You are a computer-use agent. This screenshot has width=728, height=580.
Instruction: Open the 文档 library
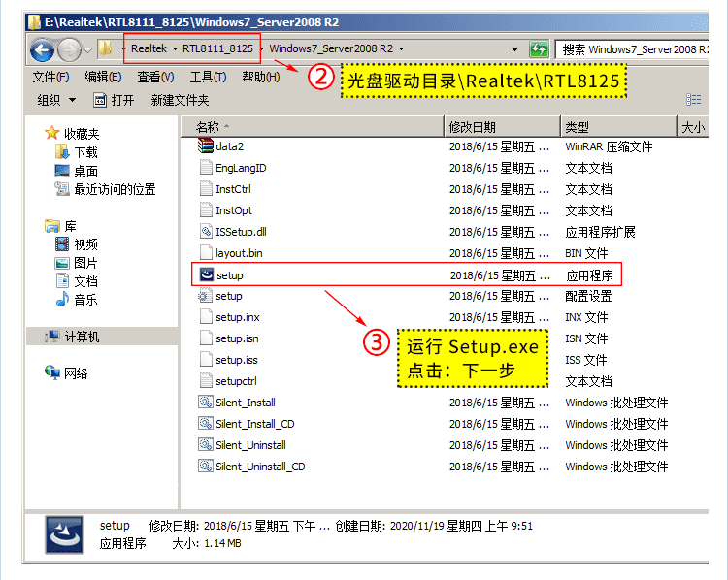76,281
